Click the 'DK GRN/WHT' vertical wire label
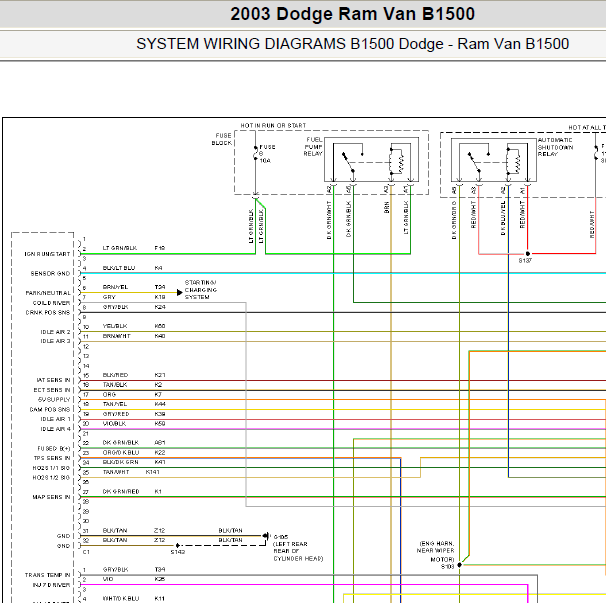The width and height of the screenshot is (606, 603). pyautogui.click(x=329, y=220)
